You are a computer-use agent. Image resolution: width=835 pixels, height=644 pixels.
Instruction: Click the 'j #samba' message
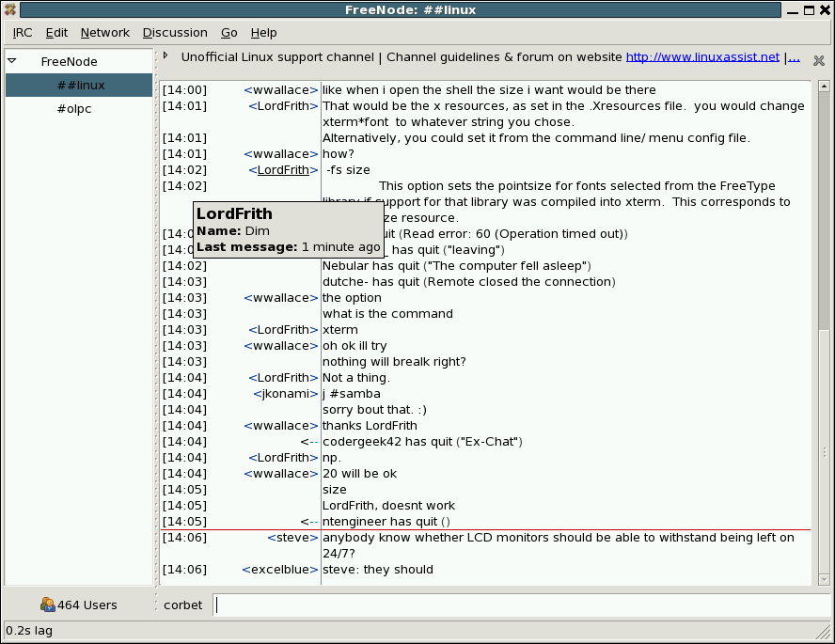(x=352, y=394)
